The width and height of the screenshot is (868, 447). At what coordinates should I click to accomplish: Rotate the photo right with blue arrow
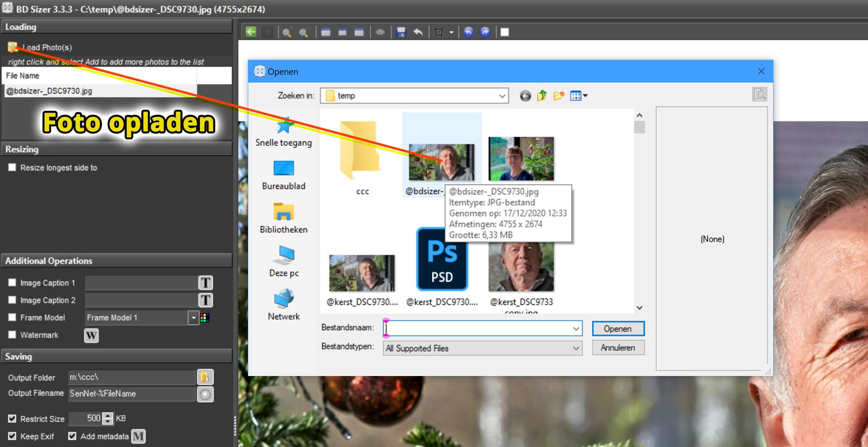[x=485, y=32]
